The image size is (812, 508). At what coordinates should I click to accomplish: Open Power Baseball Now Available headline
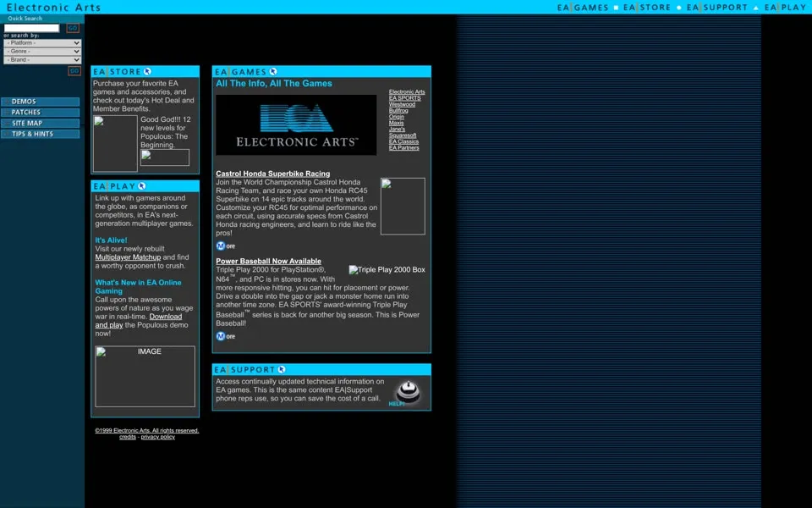[268, 262]
